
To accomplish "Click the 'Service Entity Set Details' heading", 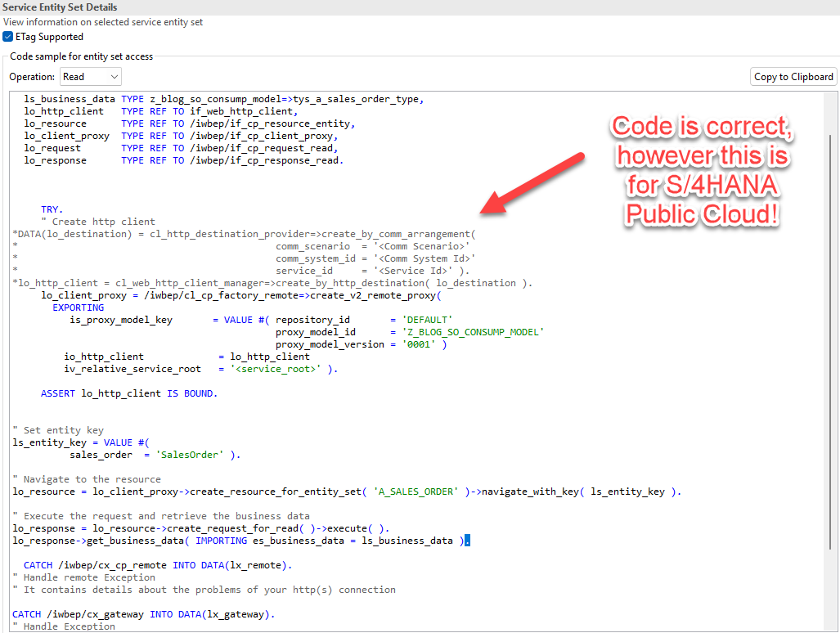I will [x=60, y=7].
